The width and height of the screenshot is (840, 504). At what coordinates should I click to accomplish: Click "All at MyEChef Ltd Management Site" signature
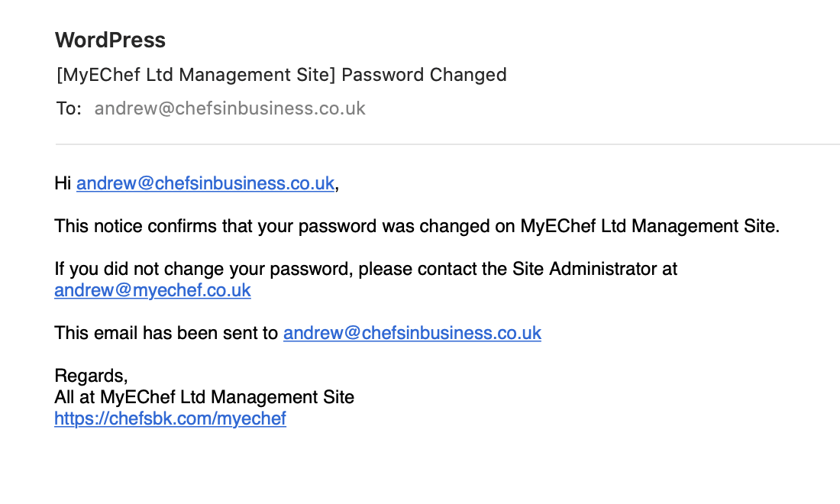(204, 397)
